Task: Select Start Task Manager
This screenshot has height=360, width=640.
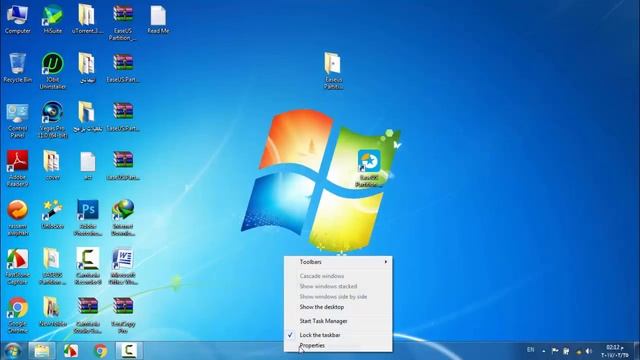Action: click(338, 321)
